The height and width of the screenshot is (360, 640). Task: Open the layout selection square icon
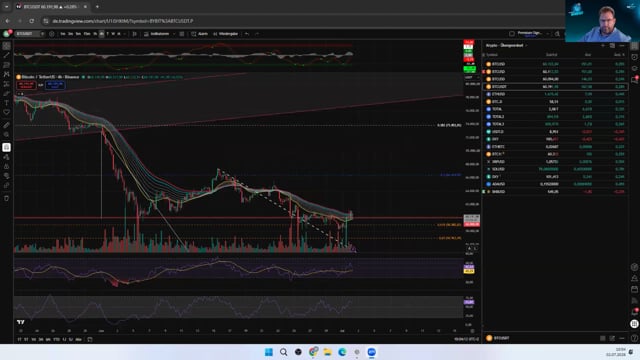tap(512, 34)
